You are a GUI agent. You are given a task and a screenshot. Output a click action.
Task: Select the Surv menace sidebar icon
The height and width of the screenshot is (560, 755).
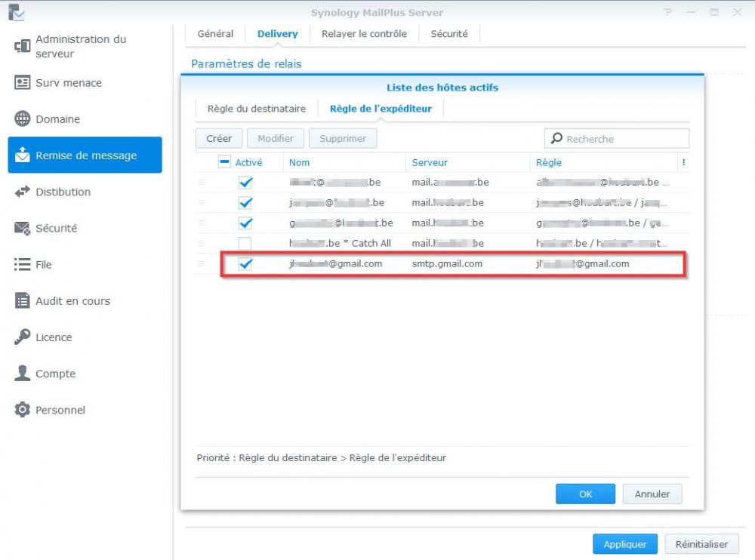pyautogui.click(x=22, y=82)
